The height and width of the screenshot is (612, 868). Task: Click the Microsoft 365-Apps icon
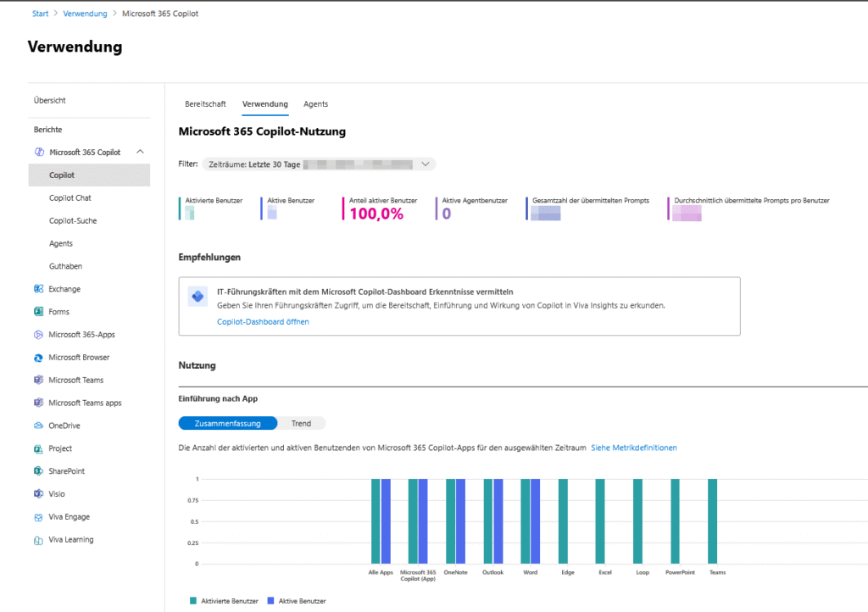(37, 334)
